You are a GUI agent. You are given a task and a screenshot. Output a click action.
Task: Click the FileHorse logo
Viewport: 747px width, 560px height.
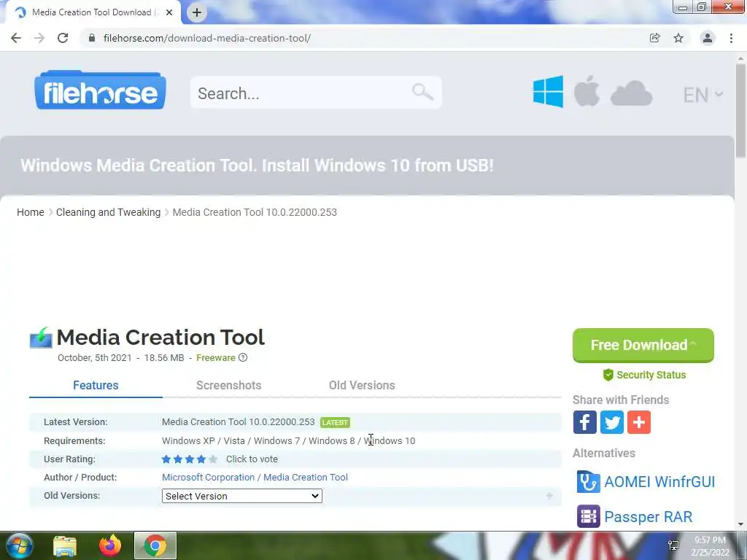[x=100, y=90]
